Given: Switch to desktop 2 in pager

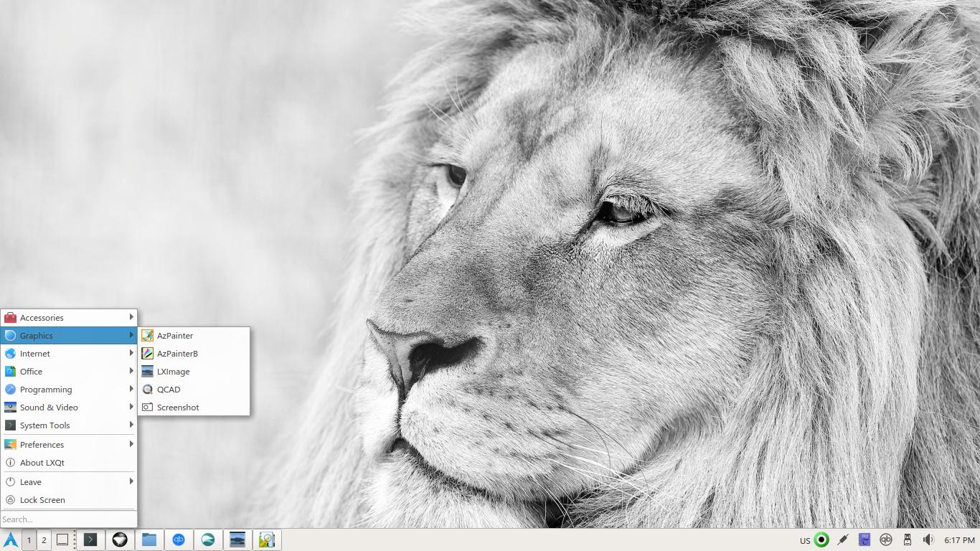Looking at the screenshot, I should (x=44, y=540).
